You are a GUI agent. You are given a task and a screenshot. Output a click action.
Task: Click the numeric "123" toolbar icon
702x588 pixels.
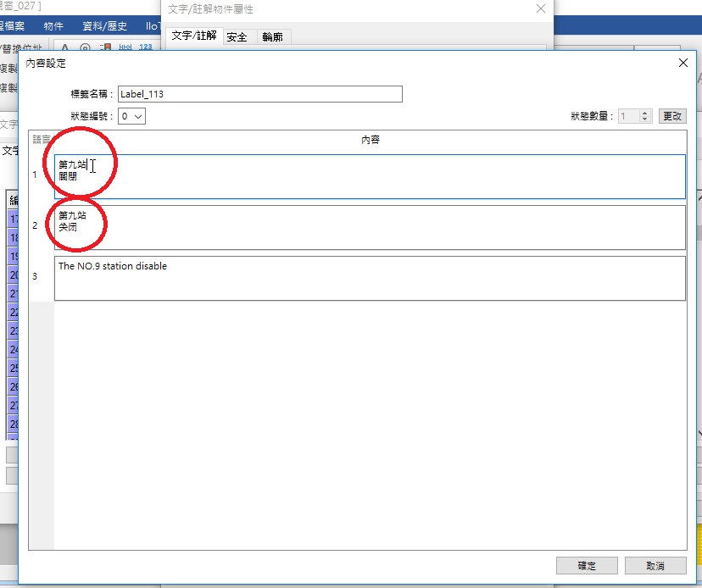145,47
